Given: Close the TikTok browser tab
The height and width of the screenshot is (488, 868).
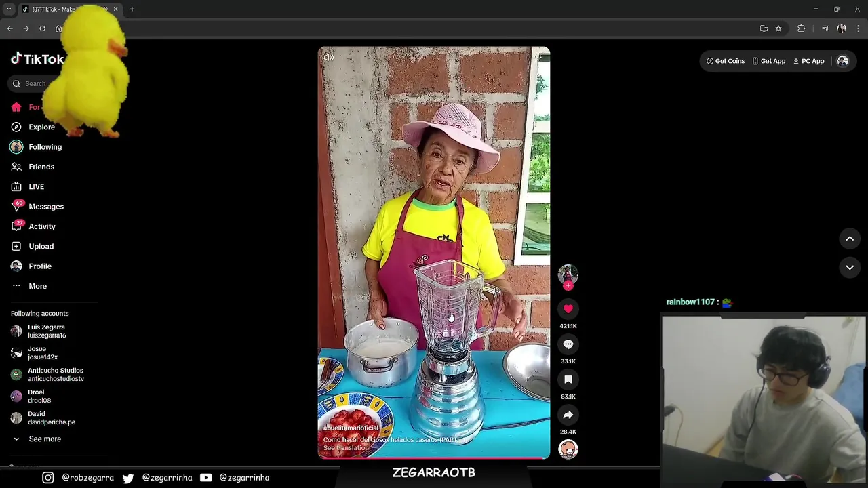Looking at the screenshot, I should (x=115, y=9).
